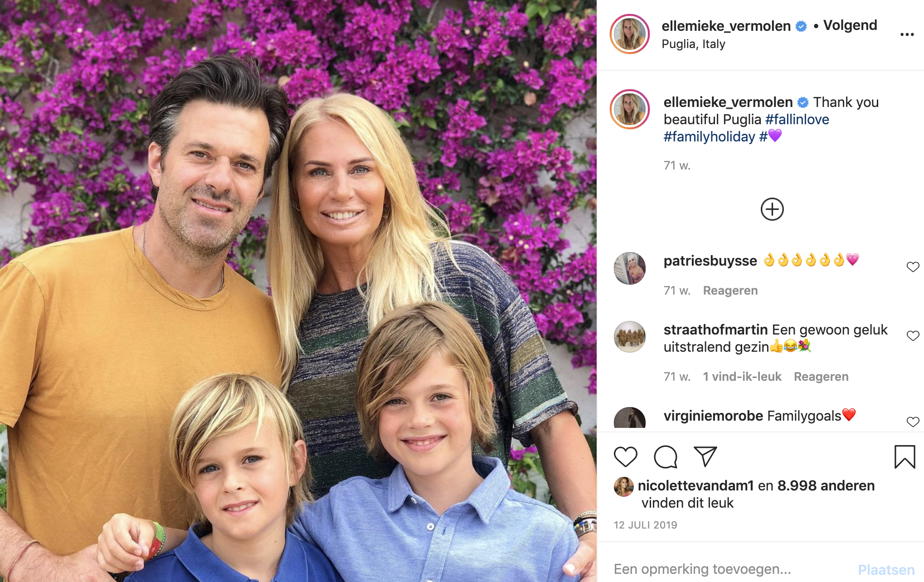Reply to the patriesbuysse comment with Reageren
Image resolution: width=924 pixels, height=582 pixels.
pyautogui.click(x=730, y=291)
